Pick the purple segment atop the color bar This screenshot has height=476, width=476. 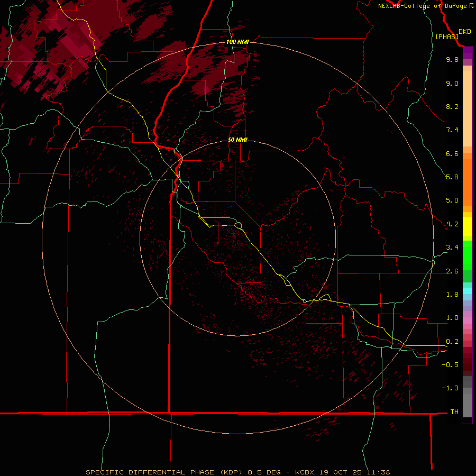(467, 53)
